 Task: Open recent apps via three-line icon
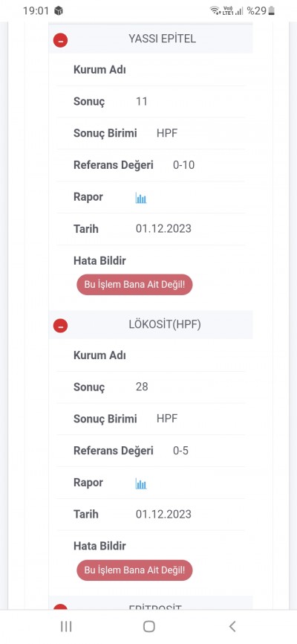(x=66, y=626)
